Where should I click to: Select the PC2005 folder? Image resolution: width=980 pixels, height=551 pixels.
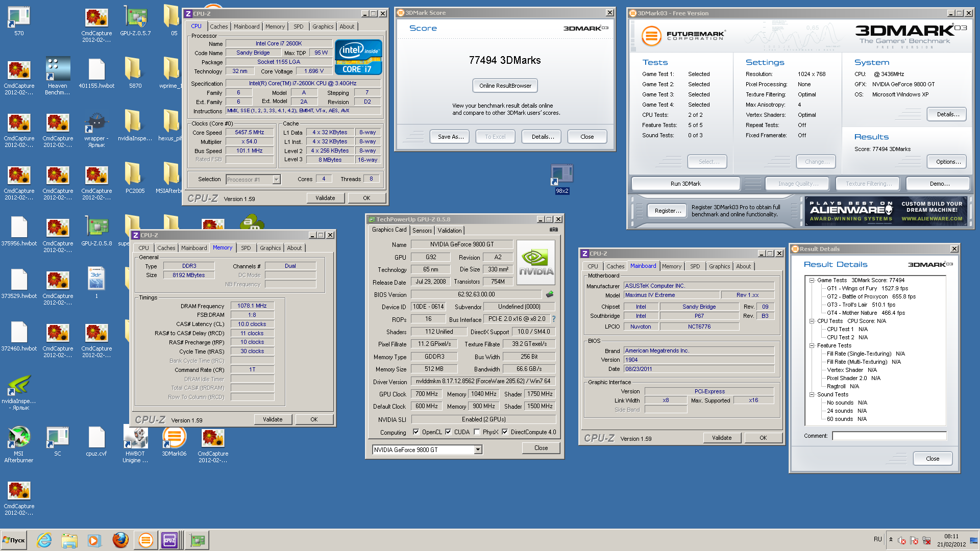coord(135,178)
